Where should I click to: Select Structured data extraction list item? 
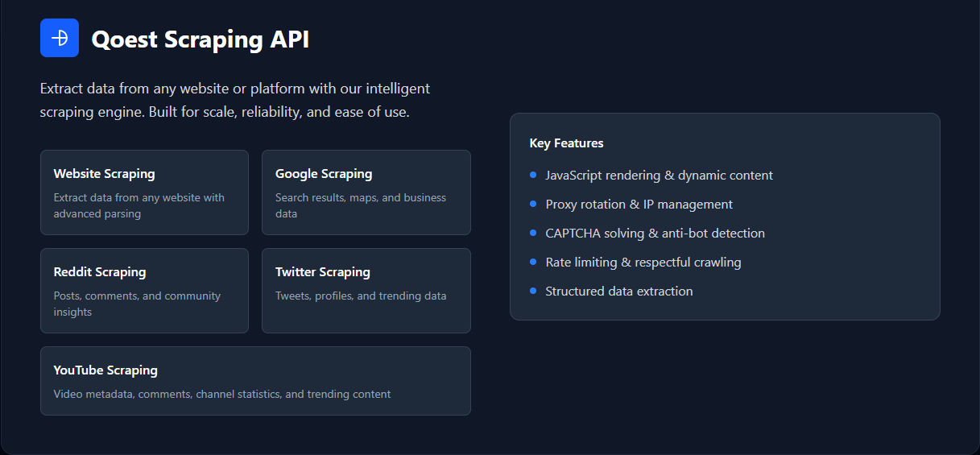coord(618,292)
